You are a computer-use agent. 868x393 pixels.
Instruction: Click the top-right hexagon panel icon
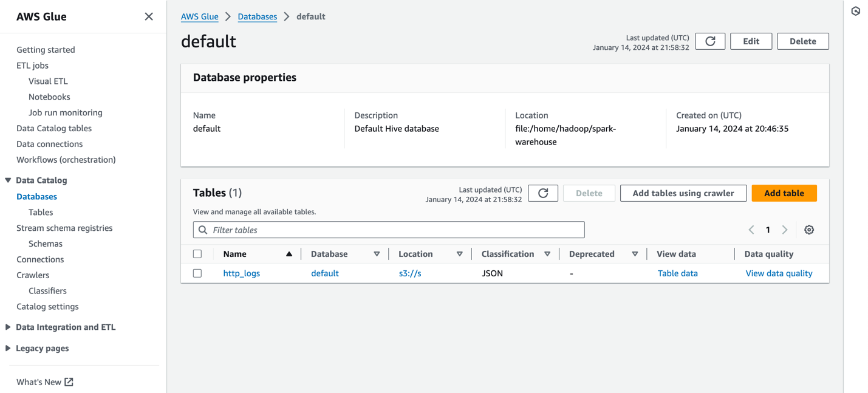(856, 11)
